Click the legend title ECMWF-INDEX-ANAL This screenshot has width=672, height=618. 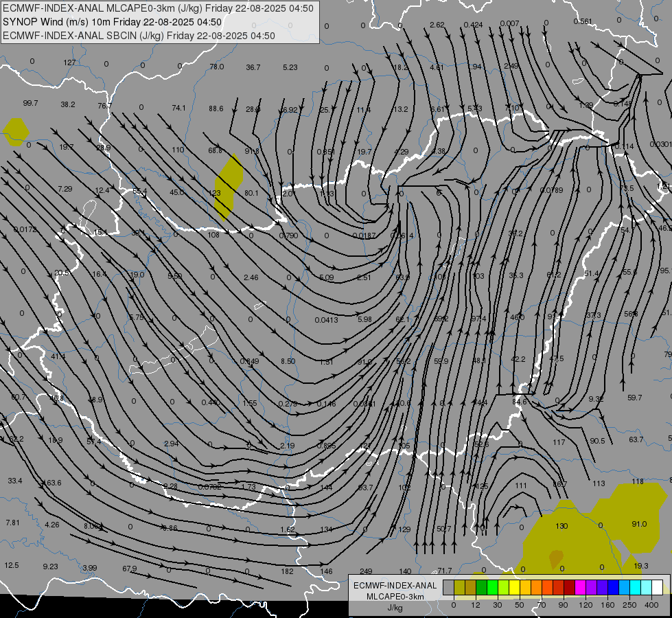point(395,586)
